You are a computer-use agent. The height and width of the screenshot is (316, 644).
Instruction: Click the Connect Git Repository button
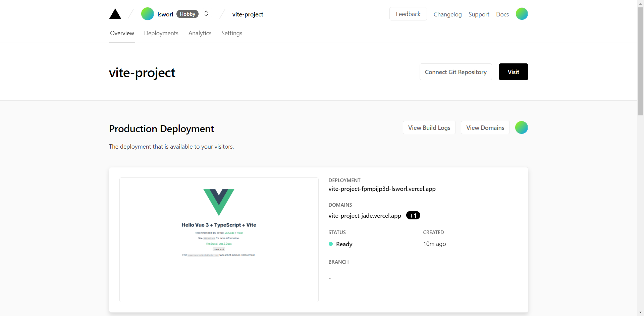pyautogui.click(x=455, y=72)
